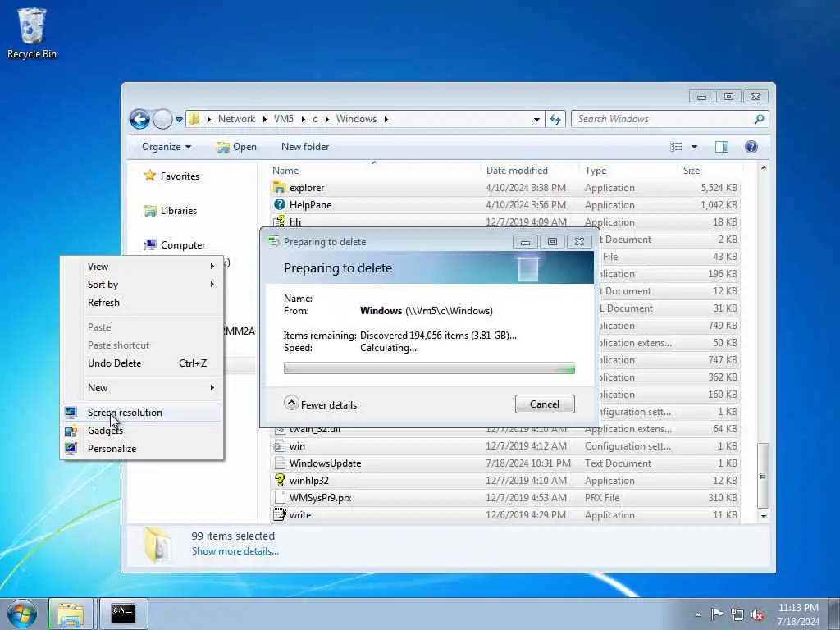The width and height of the screenshot is (840, 630).
Task: Show hidden tray icons arrow
Action: (x=697, y=614)
